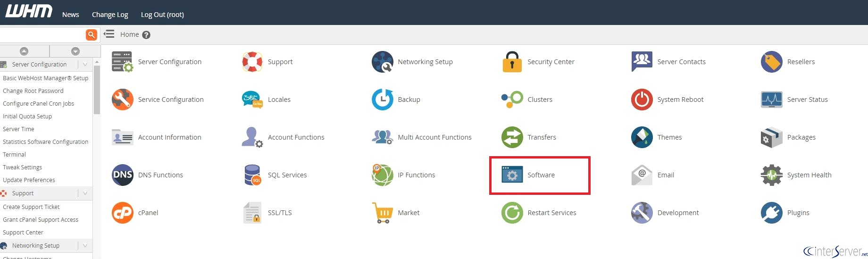Viewport: 868px width, 259px height.
Task: Open the Locales icon
Action: [252, 100]
